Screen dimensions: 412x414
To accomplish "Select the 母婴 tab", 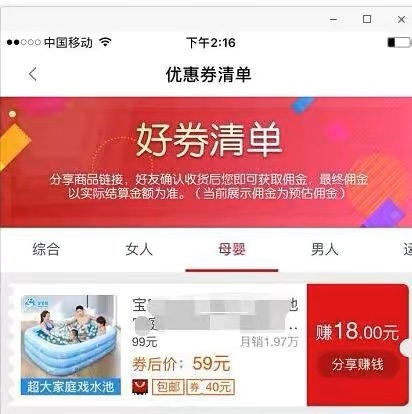I will 232,249.
